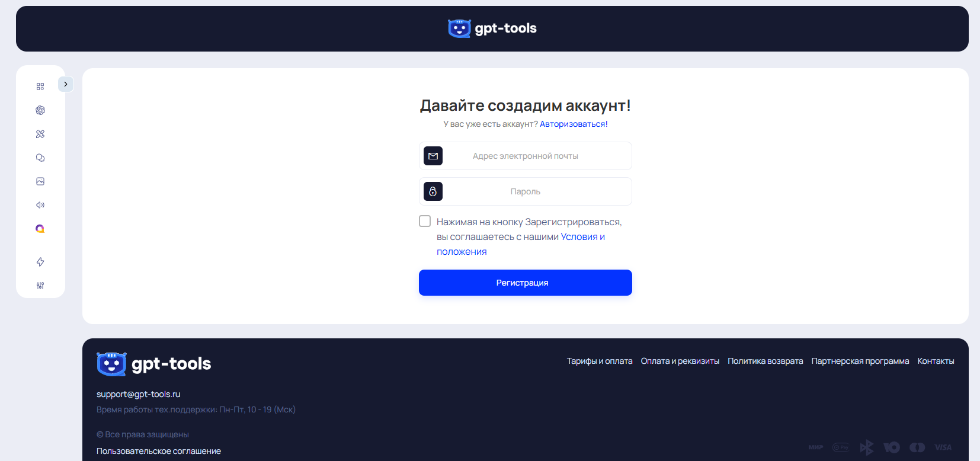980x461 pixels.
Task: Click the © Все права защищены text
Action: [143, 434]
